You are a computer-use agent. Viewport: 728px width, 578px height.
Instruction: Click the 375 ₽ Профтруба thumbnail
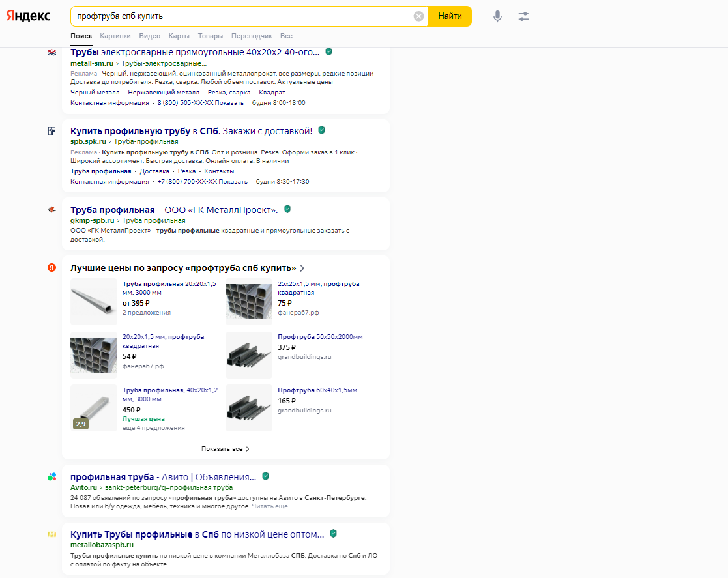(249, 355)
